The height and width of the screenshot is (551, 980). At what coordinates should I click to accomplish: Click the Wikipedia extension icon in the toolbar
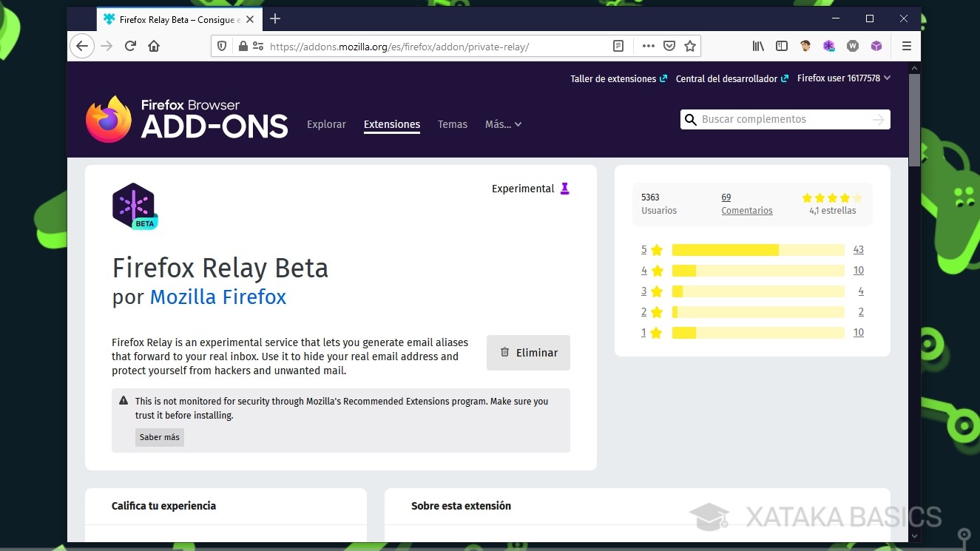(853, 45)
